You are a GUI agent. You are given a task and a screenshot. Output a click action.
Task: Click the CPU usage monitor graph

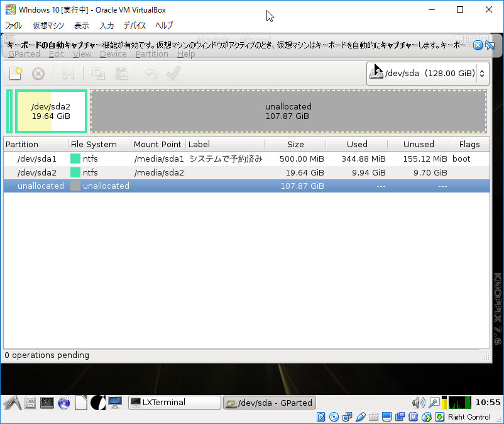pos(459,403)
